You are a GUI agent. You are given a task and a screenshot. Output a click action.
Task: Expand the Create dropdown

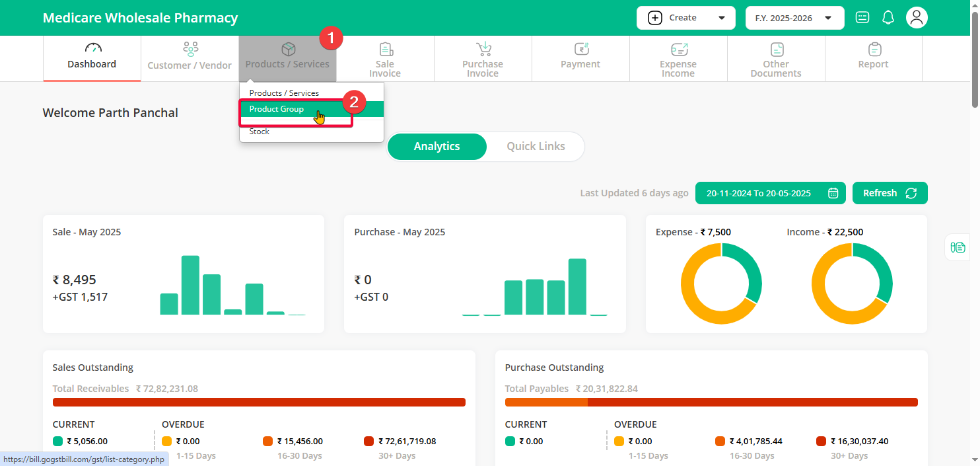tap(685, 18)
